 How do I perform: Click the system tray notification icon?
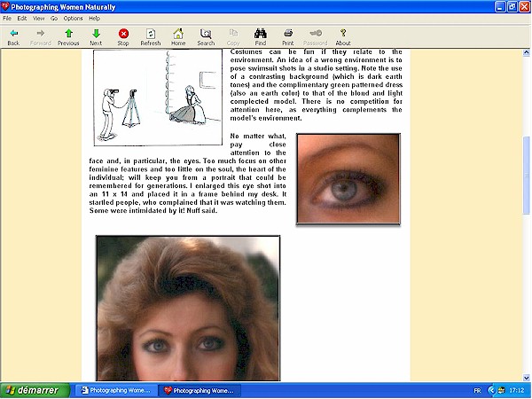501,390
